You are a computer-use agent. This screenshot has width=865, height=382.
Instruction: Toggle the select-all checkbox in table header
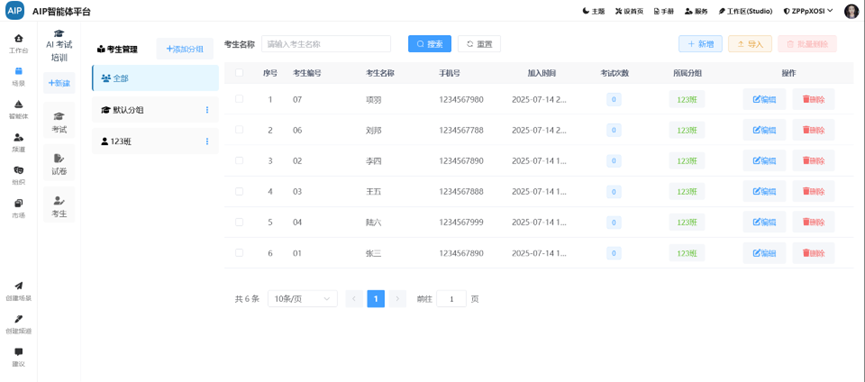[x=239, y=73]
